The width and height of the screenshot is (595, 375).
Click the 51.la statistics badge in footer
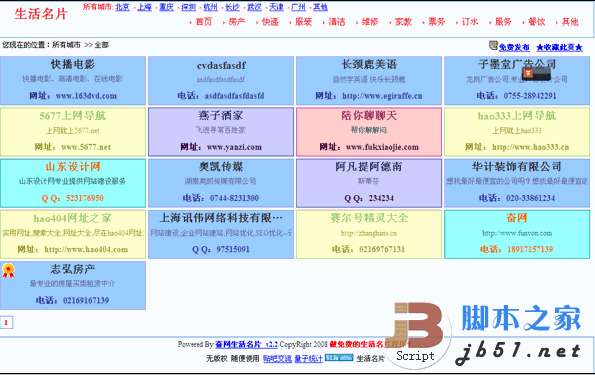[x=339, y=358]
